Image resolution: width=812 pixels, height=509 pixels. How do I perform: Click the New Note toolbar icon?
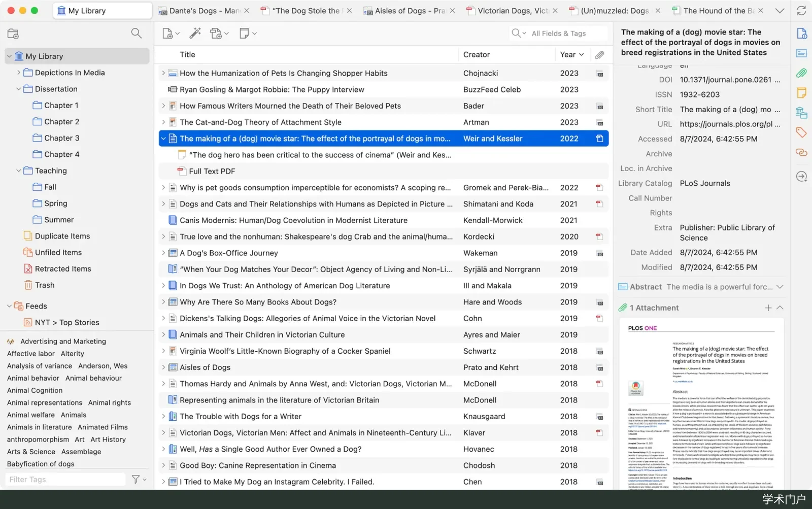tap(248, 33)
